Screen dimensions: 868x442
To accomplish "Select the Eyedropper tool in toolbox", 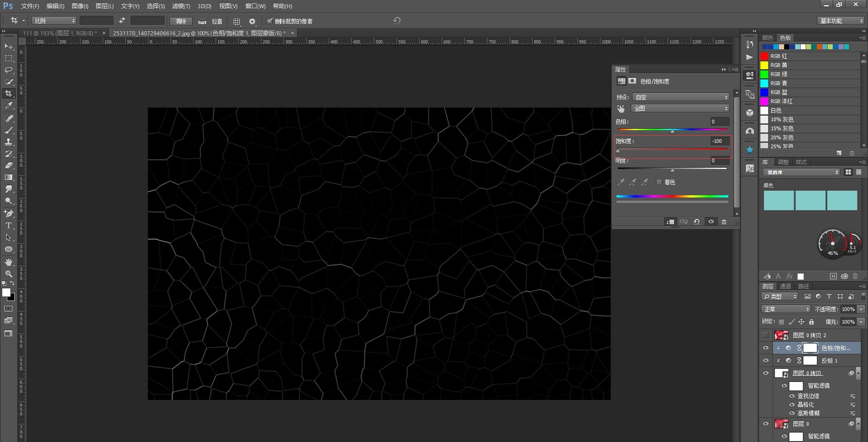I will (x=9, y=105).
